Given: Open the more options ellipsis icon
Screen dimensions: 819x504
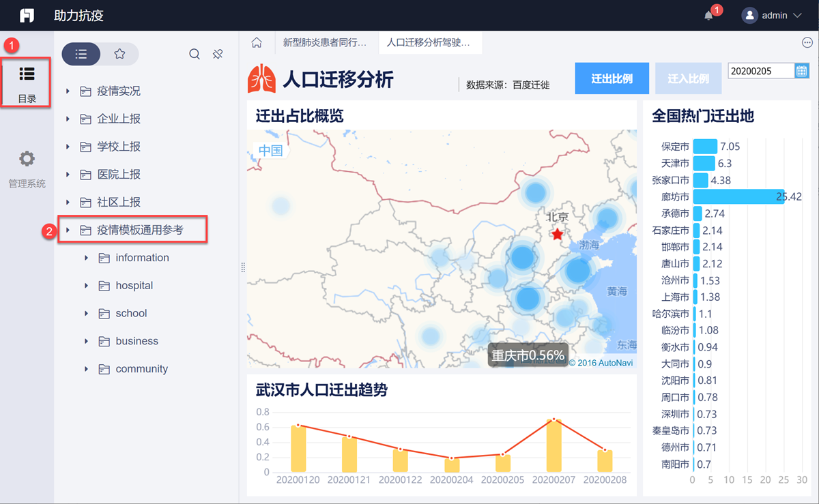Looking at the screenshot, I should 807,43.
